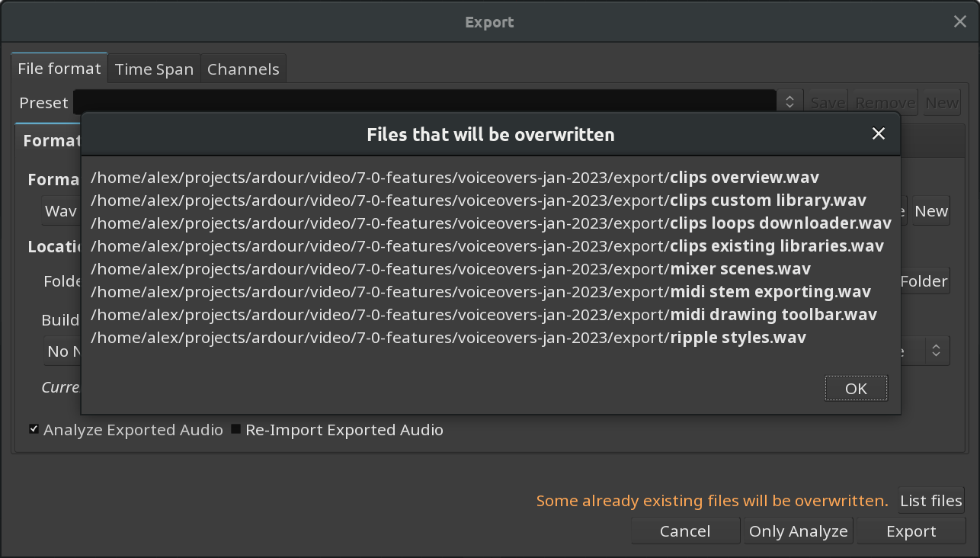The width and height of the screenshot is (980, 558).
Task: Select the Channels tab
Action: (x=243, y=69)
